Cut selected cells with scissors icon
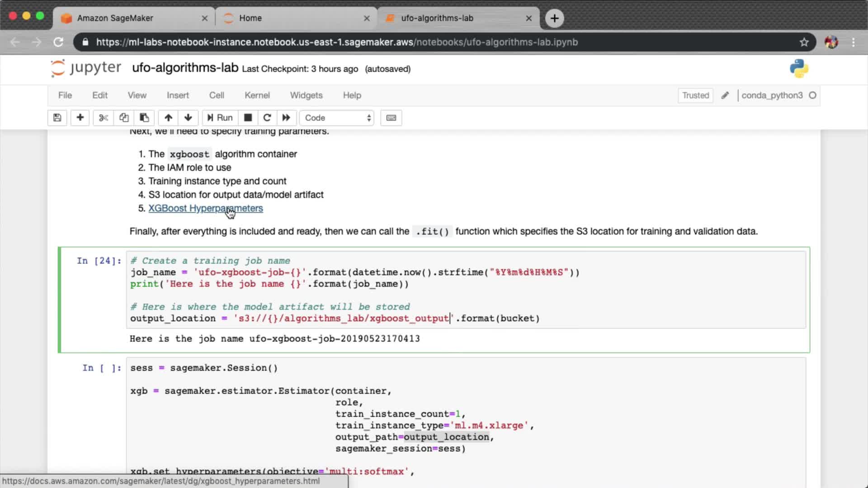This screenshot has width=868, height=488. coord(104,118)
